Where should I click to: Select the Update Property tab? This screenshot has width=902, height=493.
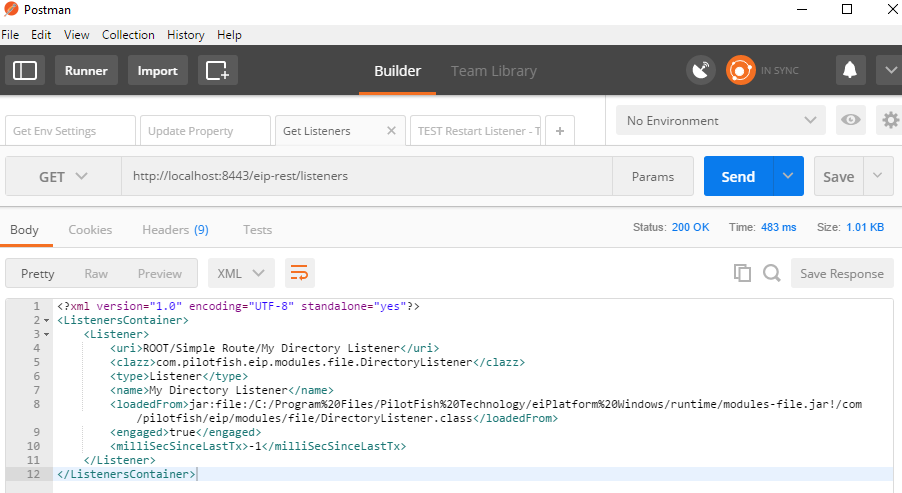pyautogui.click(x=205, y=131)
